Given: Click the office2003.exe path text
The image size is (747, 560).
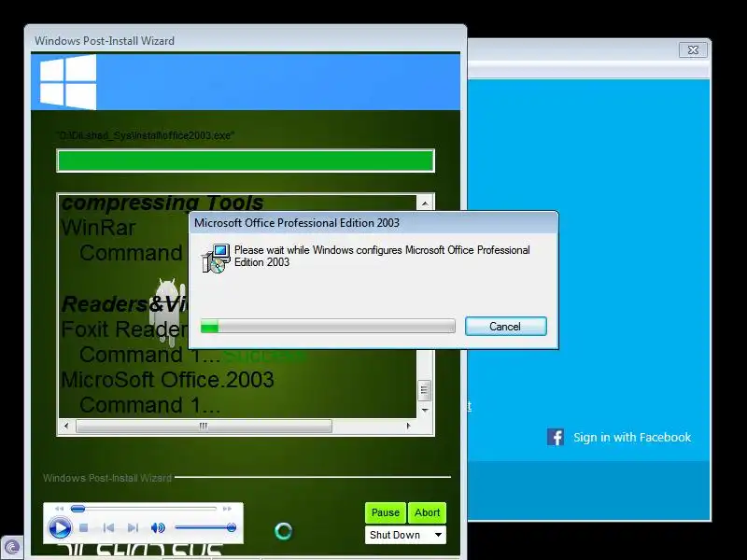Looking at the screenshot, I should point(145,135).
